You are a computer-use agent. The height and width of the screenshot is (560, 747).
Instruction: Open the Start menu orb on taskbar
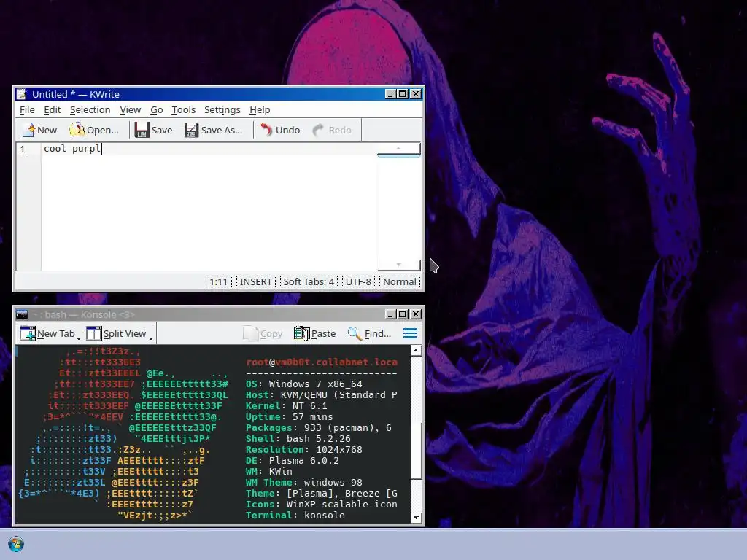point(16,544)
